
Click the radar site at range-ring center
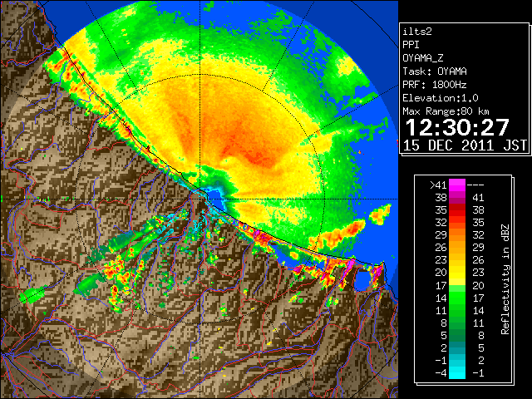point(200,199)
